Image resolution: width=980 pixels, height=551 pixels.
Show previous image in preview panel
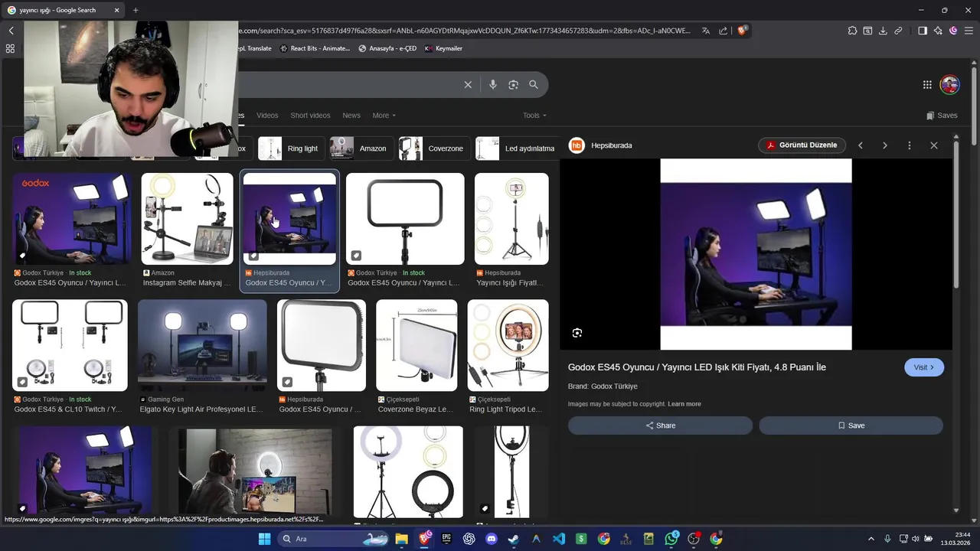(861, 145)
